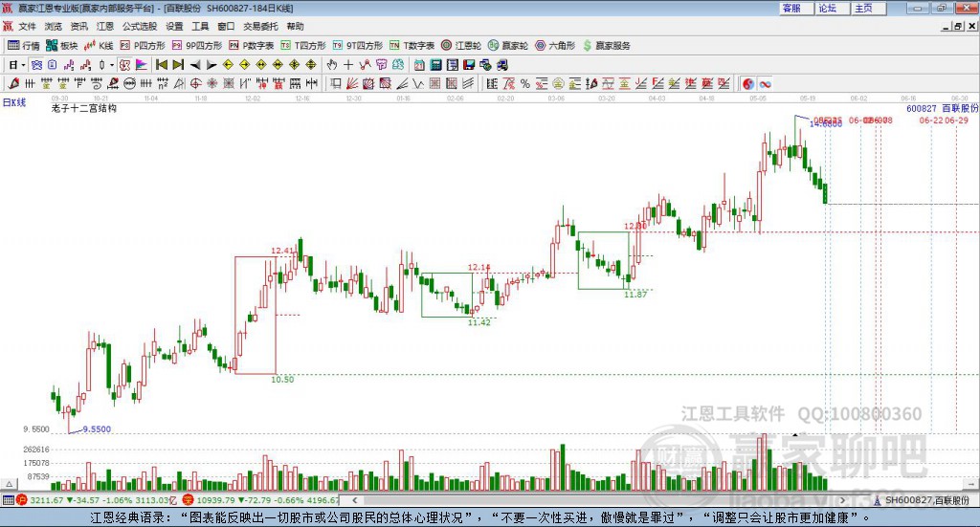980x527 pixels.
Task: Expand the 日 period dropdown
Action: click(x=23, y=65)
